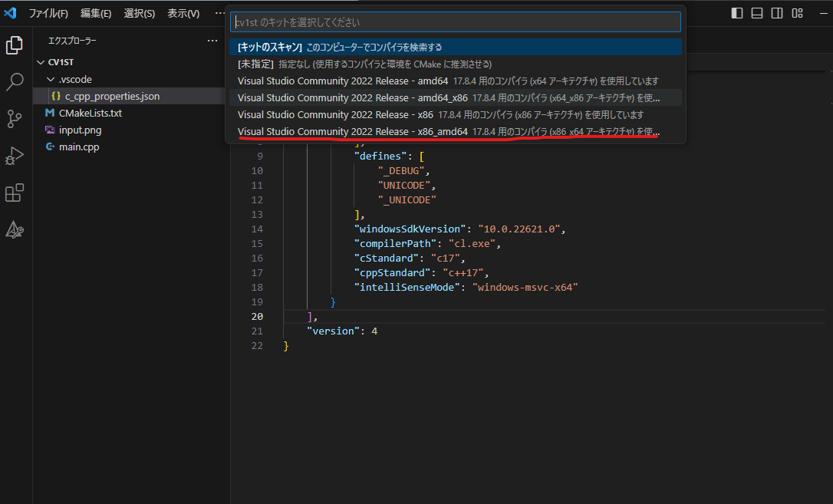
Task: Minimize the VS Code window
Action: pos(824,13)
